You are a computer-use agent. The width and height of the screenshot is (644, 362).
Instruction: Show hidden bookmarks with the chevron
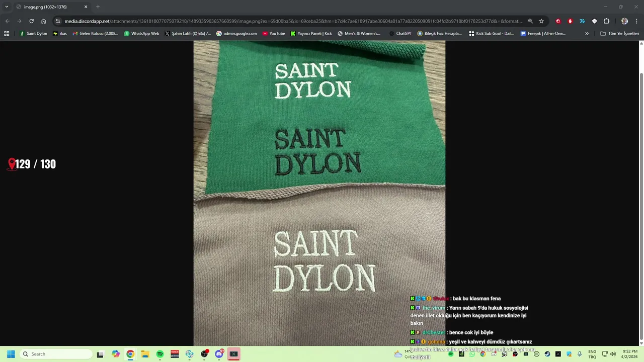click(587, 34)
